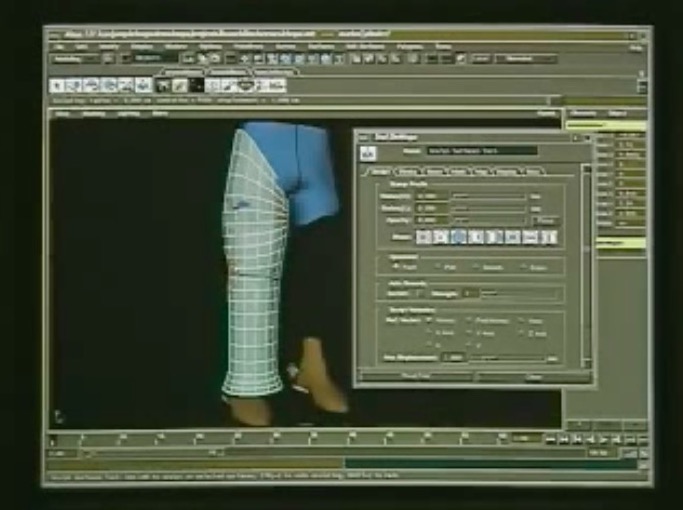Screen dimensions: 683x510
Task: Click in the Radius(U) value field
Action: tap(430, 197)
